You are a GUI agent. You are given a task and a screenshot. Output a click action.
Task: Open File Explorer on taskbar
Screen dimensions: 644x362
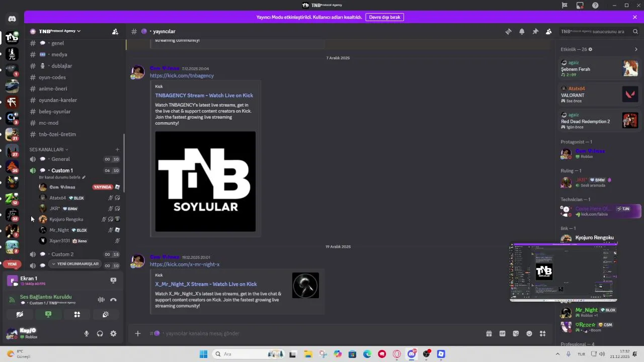[307, 354]
